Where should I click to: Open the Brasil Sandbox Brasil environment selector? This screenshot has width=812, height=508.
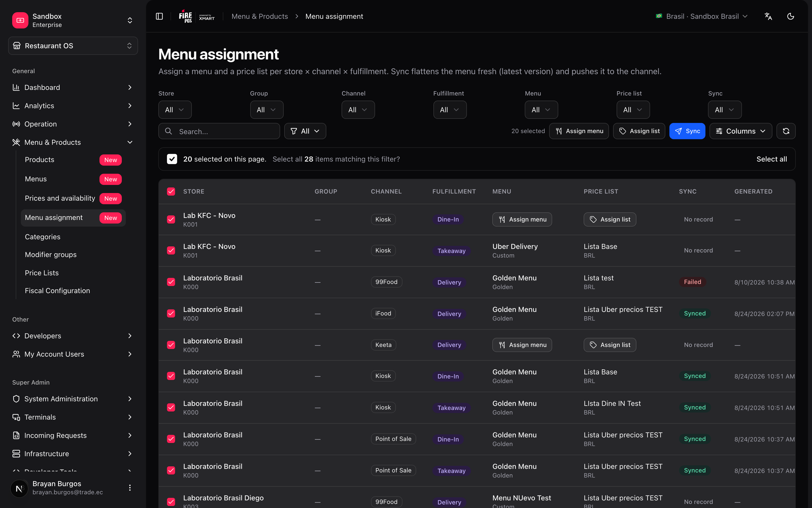[702, 16]
